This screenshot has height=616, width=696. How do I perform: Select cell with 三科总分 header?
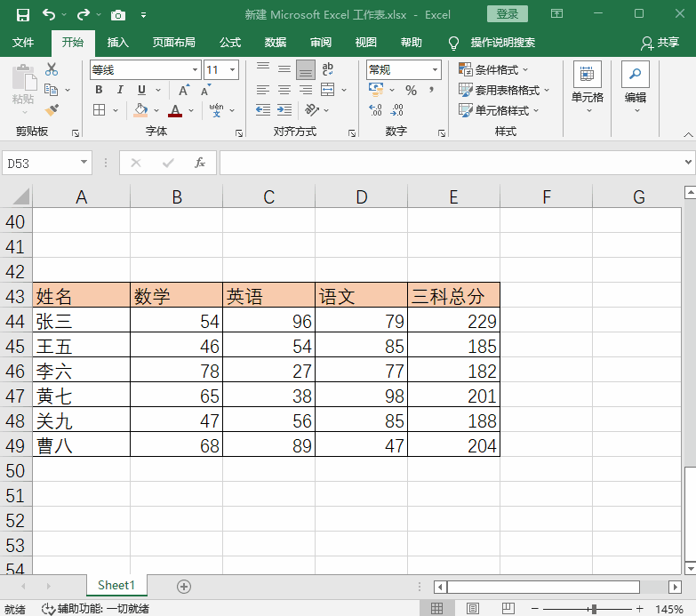coord(453,295)
